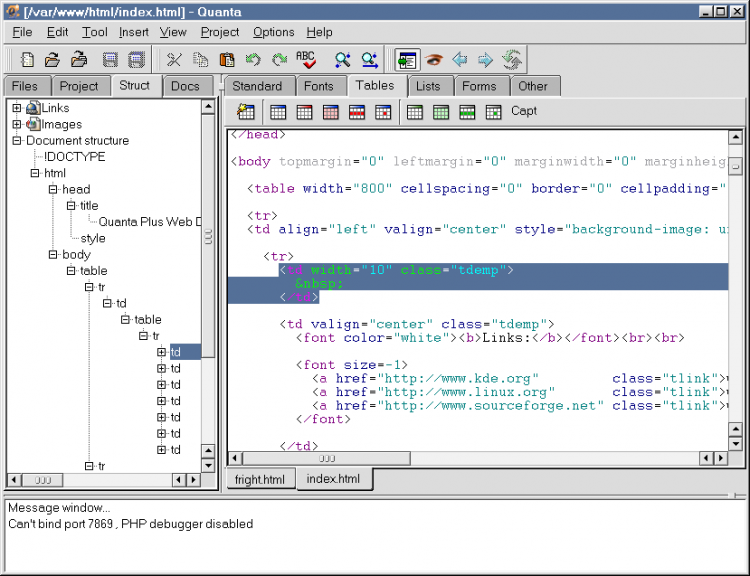Viewport: 750px width, 576px height.
Task: Click the Undo arrow icon
Action: pyautogui.click(x=253, y=60)
